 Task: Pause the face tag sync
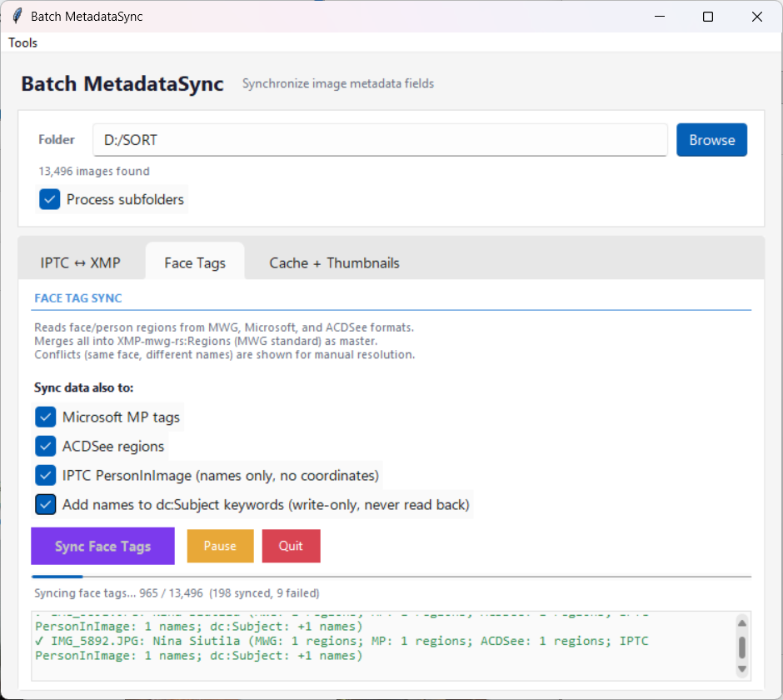(x=220, y=546)
